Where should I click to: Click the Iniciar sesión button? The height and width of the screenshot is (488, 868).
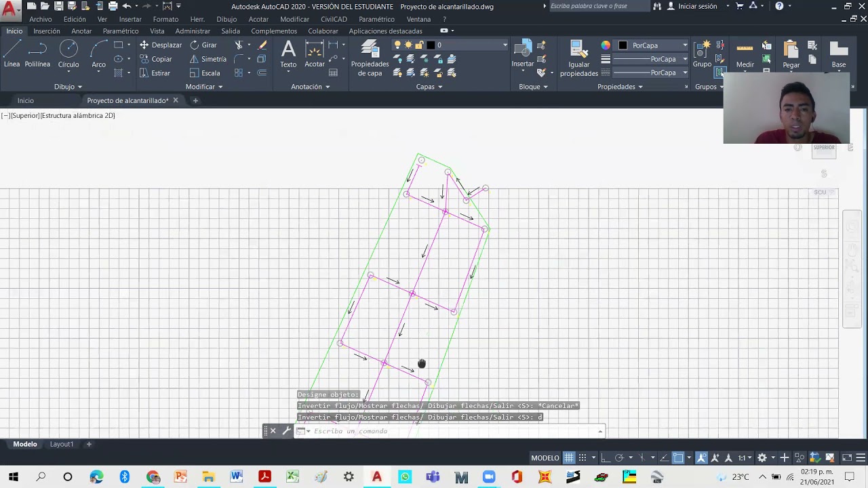click(x=692, y=6)
